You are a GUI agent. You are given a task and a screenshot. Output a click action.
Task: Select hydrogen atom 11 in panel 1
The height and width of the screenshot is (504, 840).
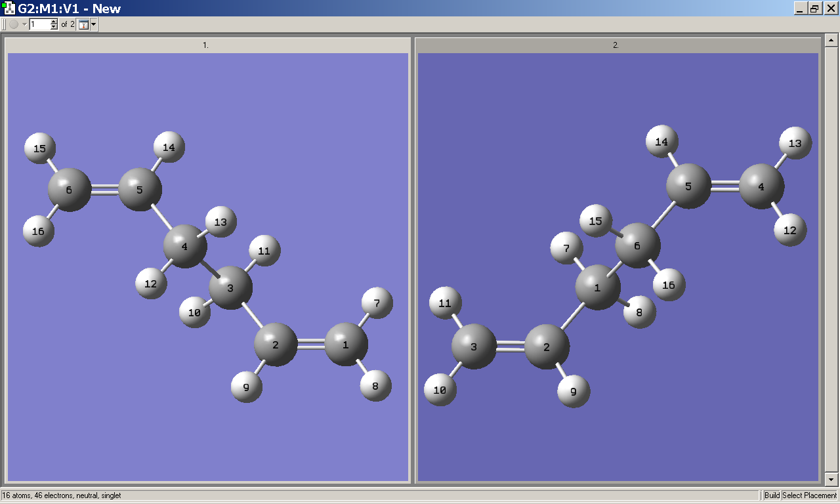click(264, 251)
